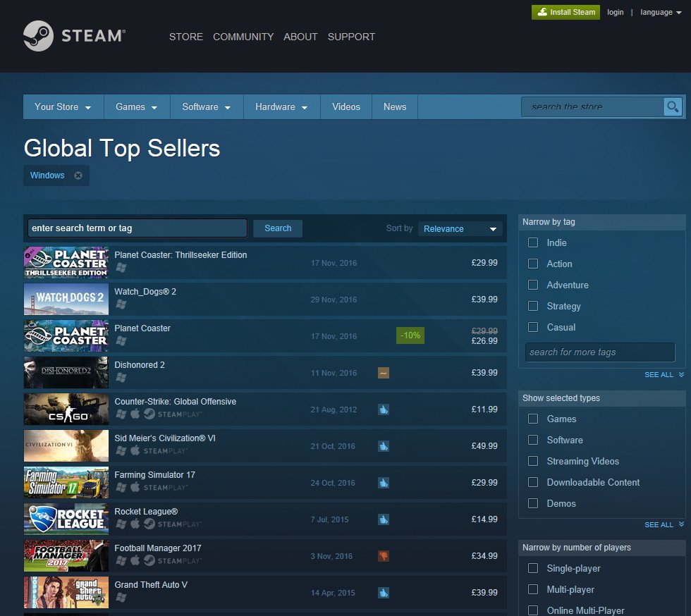691x616 pixels.
Task: Click Dishonored 2 mixed review icon
Action: (384, 373)
